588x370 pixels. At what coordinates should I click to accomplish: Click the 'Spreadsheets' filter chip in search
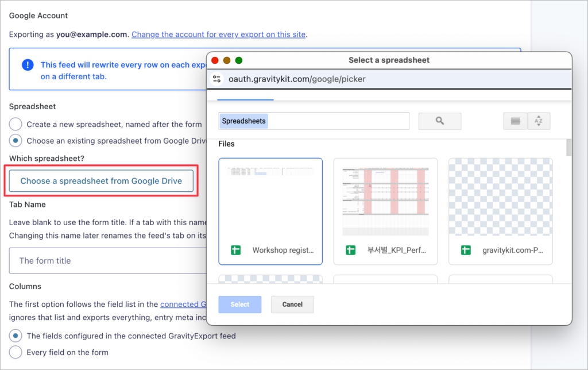pyautogui.click(x=243, y=121)
